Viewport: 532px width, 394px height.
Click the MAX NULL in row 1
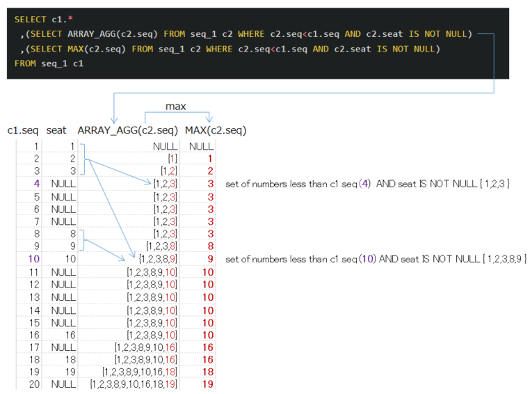tap(202, 146)
